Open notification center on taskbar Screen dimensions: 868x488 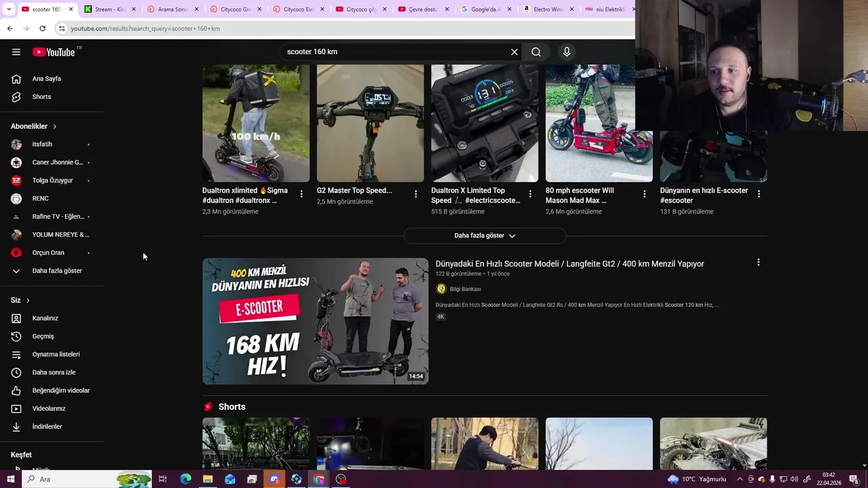tap(854, 479)
